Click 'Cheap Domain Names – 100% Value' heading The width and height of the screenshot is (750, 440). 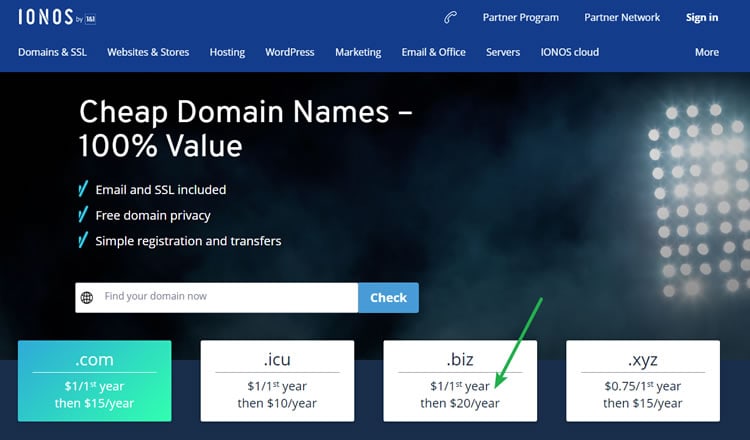tap(245, 129)
